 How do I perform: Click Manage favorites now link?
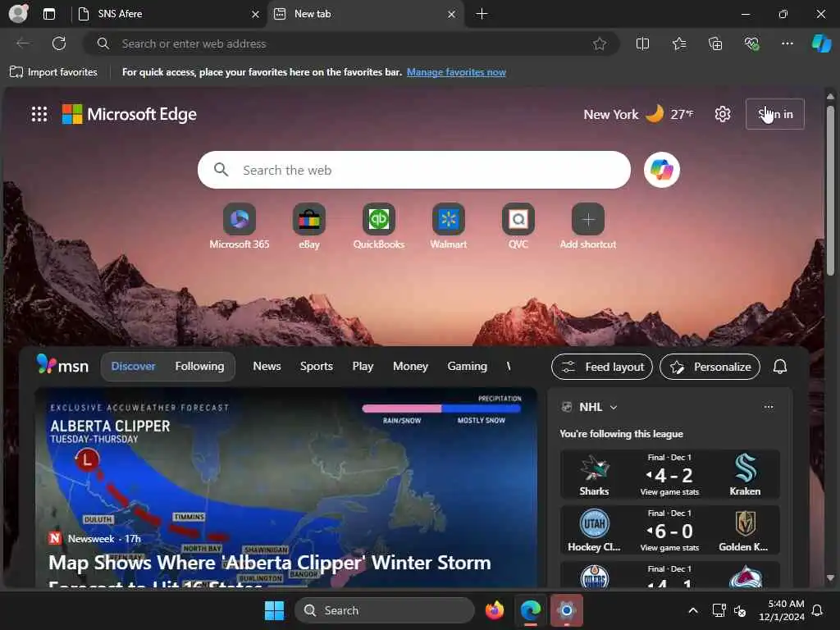click(456, 72)
